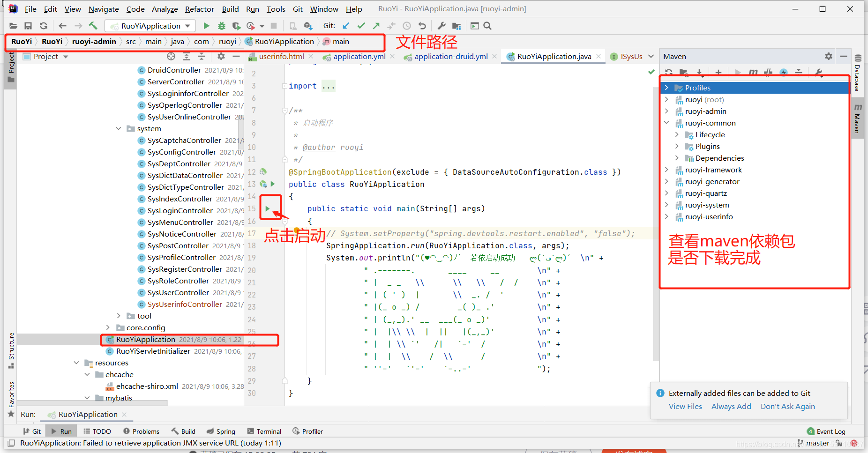
Task: Git push green arrow icon
Action: pos(376,26)
